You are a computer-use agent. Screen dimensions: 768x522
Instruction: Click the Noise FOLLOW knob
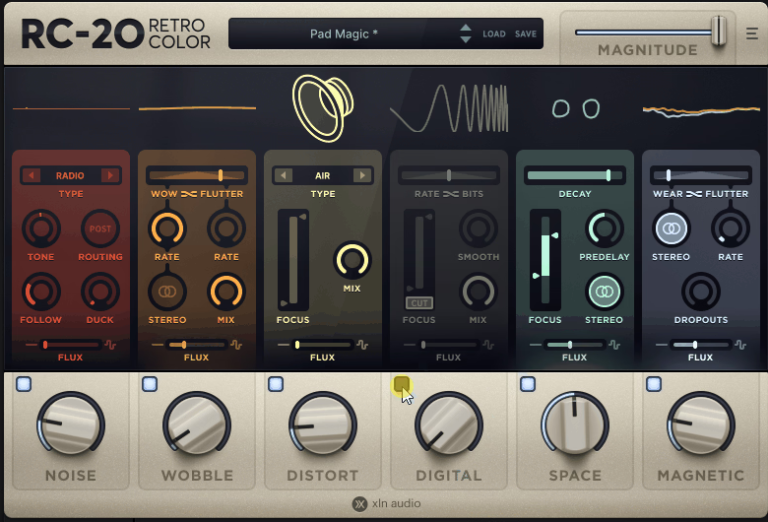pos(41,292)
